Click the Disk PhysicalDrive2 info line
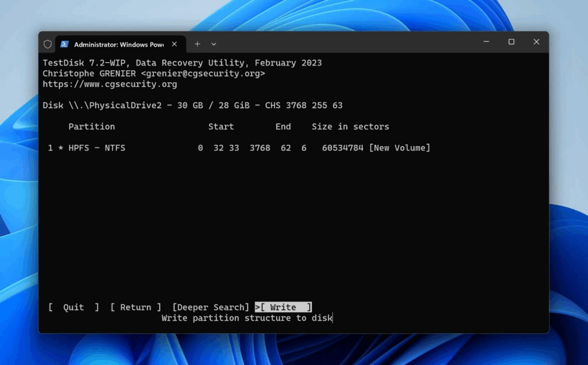Screen dimensions: 588x365 pyautogui.click(x=192, y=106)
